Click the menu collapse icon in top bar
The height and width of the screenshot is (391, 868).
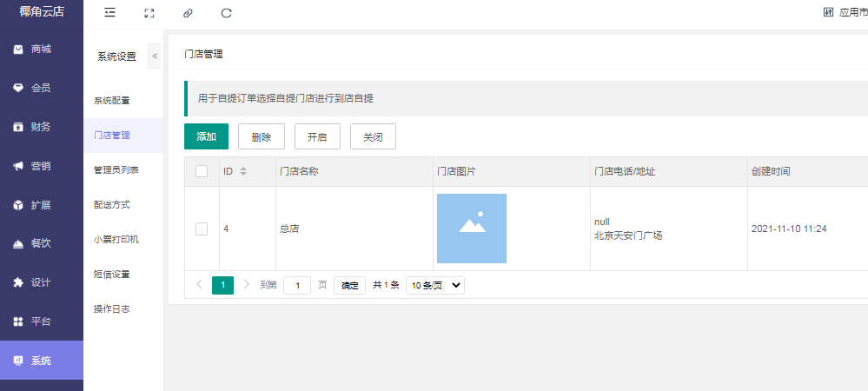pos(109,13)
